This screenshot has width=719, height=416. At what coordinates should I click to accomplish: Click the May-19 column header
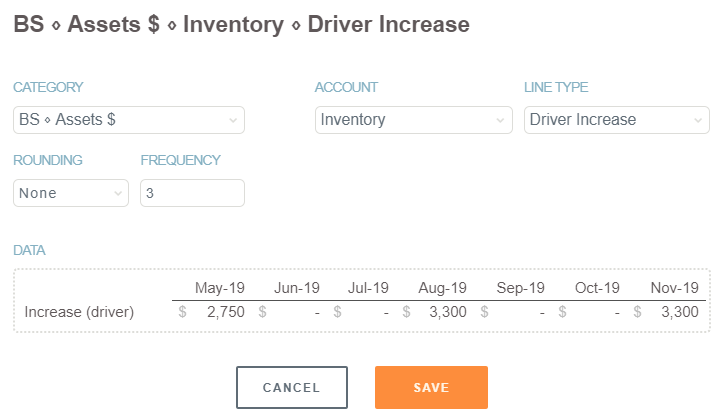point(222,288)
